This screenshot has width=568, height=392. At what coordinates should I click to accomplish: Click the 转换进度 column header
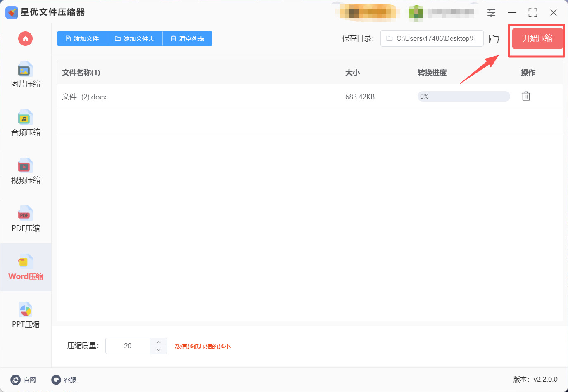click(x=432, y=73)
